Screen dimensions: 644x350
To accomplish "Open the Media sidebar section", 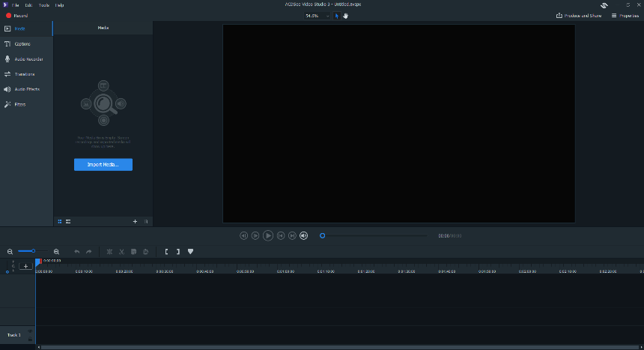I will click(x=26, y=28).
